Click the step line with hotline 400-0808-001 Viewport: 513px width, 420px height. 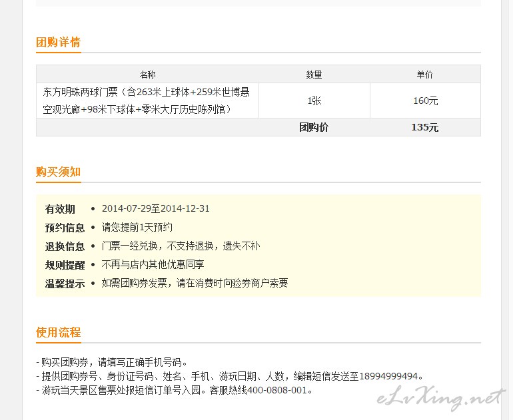point(175,390)
